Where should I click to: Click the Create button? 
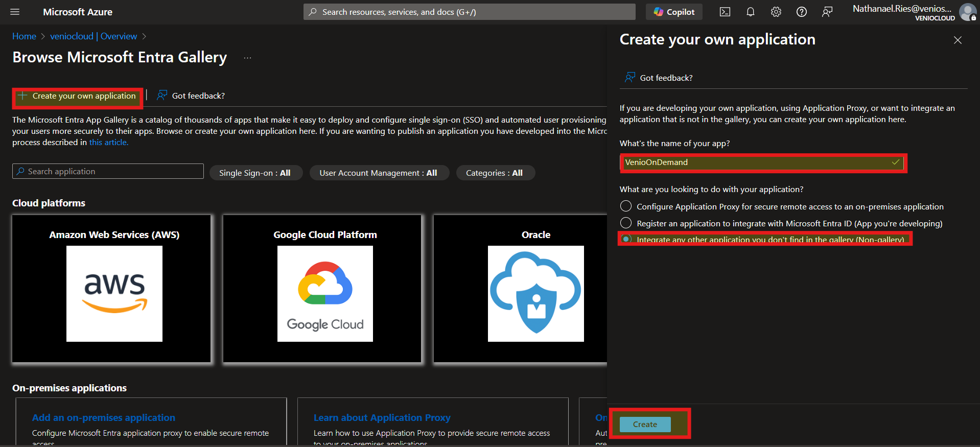click(645, 424)
